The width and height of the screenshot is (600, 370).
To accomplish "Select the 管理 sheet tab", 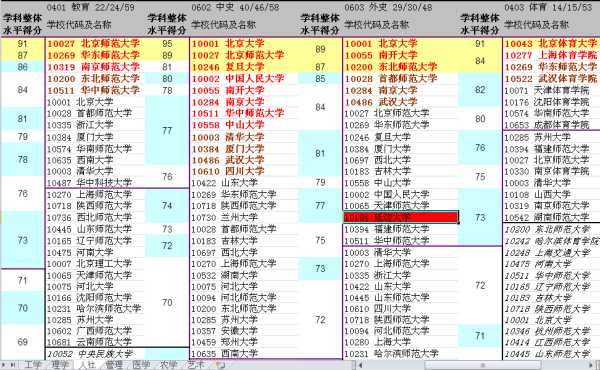I will coord(114,365).
